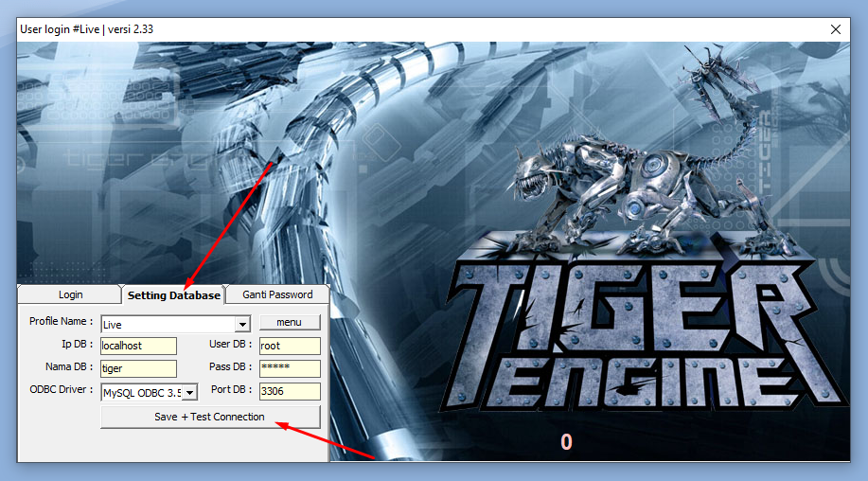Select the Nama DB field containing tiger
Image resolution: width=868 pixels, height=481 pixels.
coord(138,368)
